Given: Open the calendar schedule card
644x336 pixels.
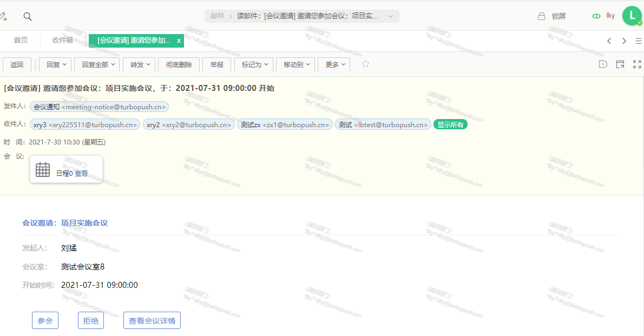Looking at the screenshot, I should point(66,170).
